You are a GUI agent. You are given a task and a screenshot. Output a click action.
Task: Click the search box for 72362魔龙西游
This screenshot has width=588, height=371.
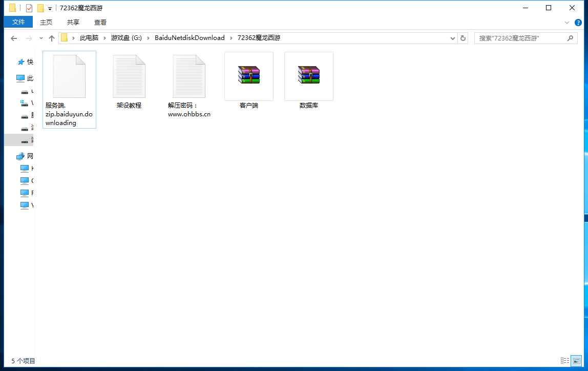(520, 38)
